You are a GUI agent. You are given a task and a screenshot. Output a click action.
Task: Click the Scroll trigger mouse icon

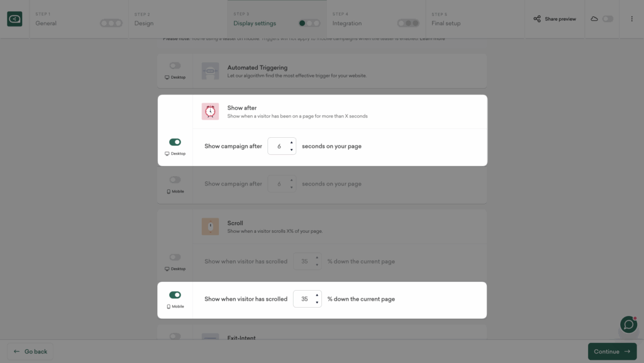pyautogui.click(x=210, y=226)
